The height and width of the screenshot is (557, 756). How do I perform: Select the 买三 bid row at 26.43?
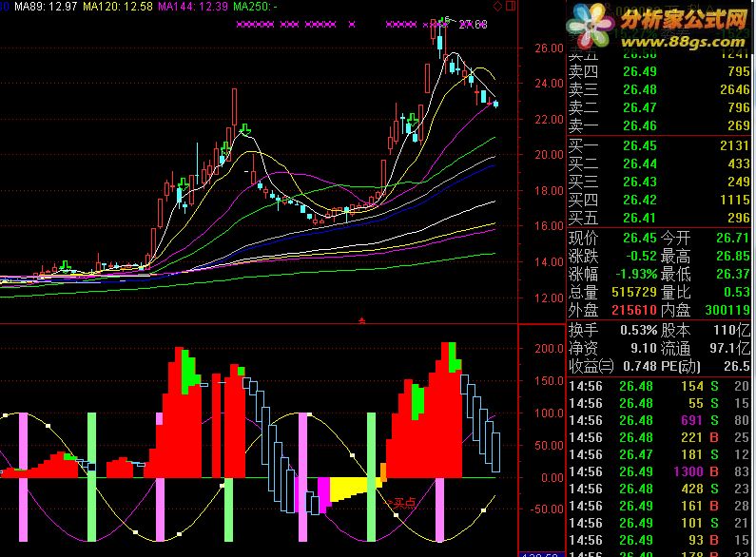[659, 182]
